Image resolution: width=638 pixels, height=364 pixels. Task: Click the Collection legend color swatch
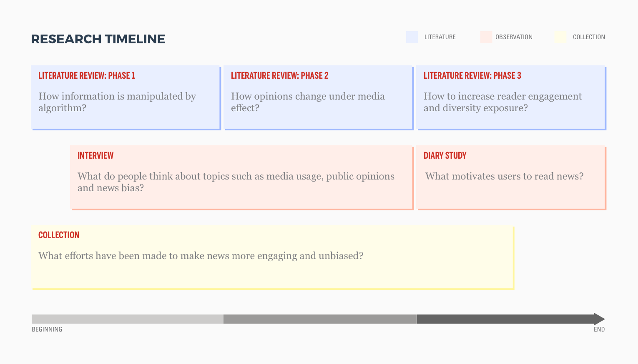click(560, 37)
